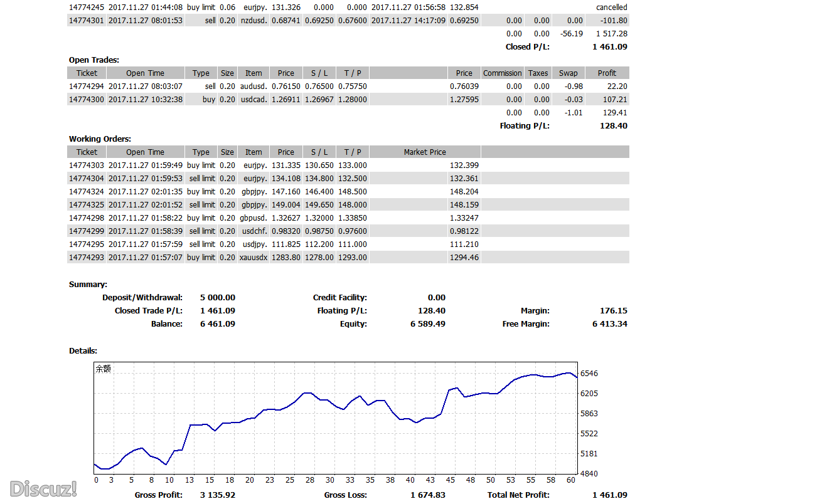Click the Credit Facility value 0.00

tap(437, 298)
